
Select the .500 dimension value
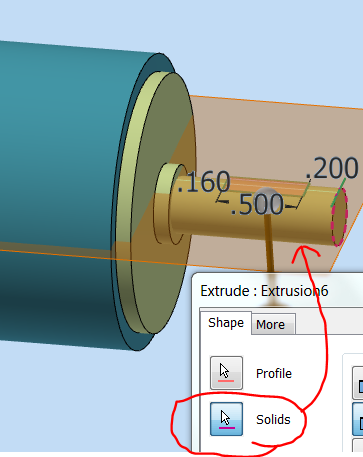(257, 204)
